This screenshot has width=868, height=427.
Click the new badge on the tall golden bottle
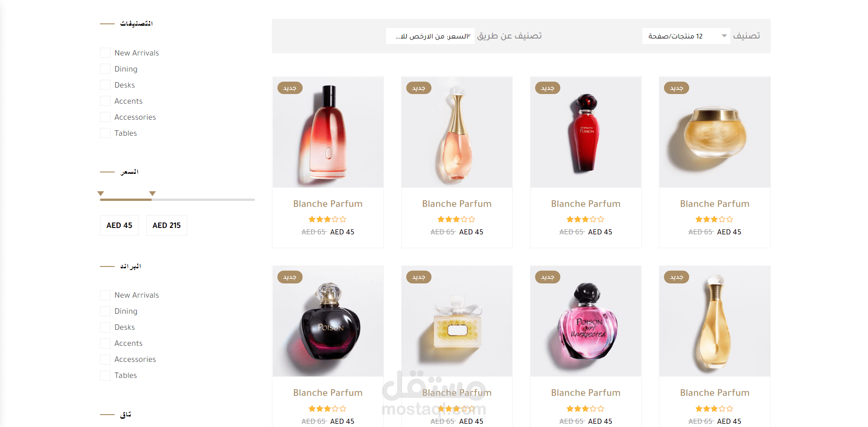[676, 277]
